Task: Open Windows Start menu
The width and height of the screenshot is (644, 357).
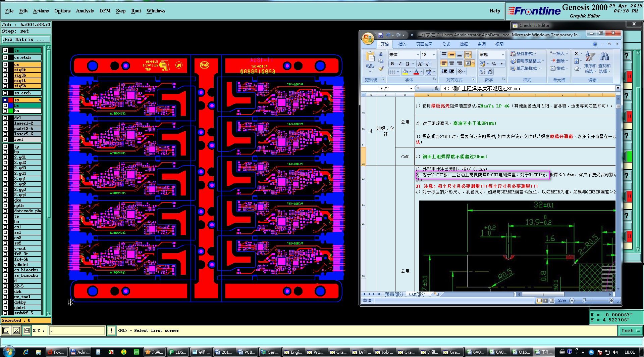Action: click(9, 352)
